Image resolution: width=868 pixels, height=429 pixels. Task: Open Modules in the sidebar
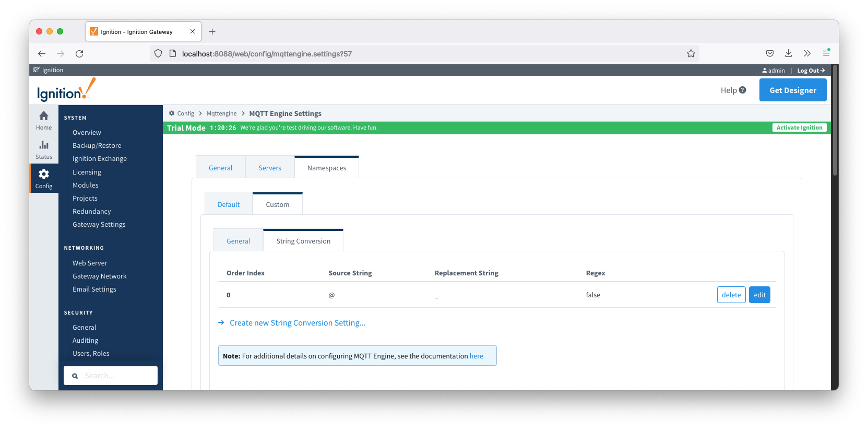coord(86,185)
